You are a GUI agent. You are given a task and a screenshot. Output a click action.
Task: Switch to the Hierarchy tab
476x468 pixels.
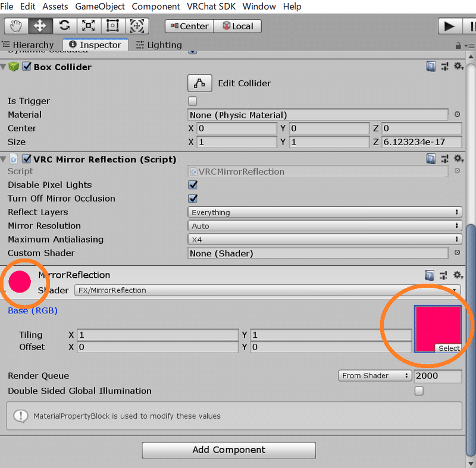28,45
